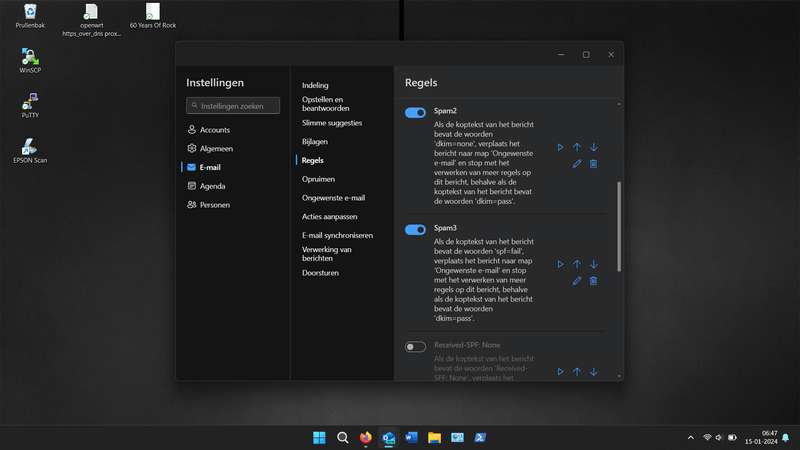Move the Spam2 rule down
800x450 pixels.
[x=594, y=147]
